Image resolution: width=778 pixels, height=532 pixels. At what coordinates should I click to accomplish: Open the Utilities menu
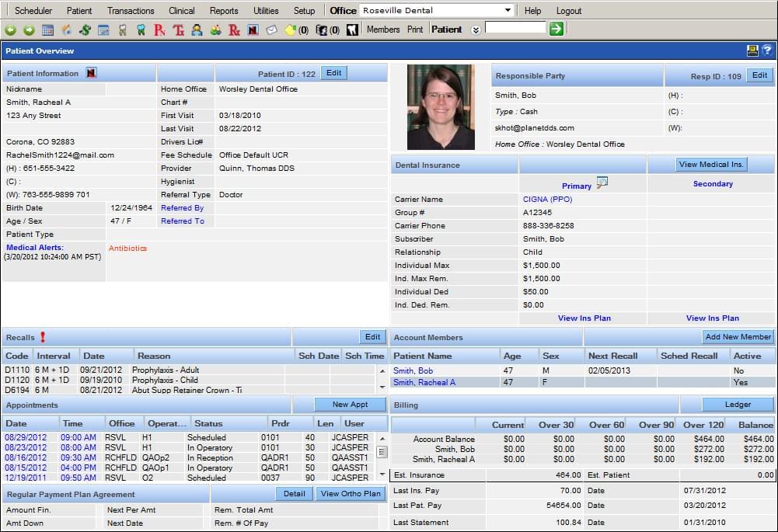(266, 10)
